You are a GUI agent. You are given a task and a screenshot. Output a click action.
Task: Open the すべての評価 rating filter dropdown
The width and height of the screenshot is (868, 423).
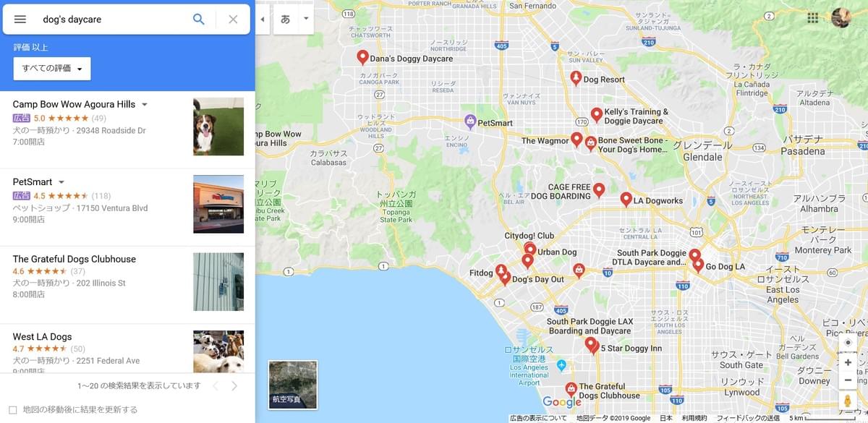pos(52,69)
